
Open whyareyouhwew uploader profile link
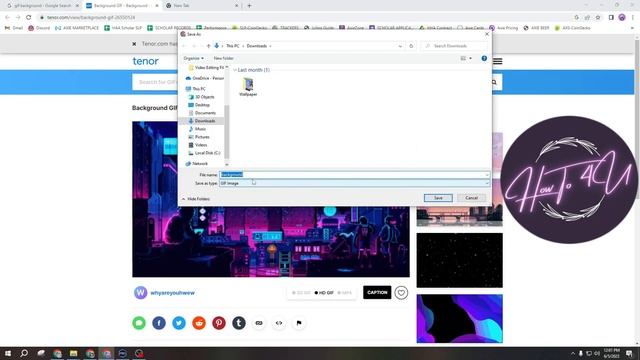point(172,293)
